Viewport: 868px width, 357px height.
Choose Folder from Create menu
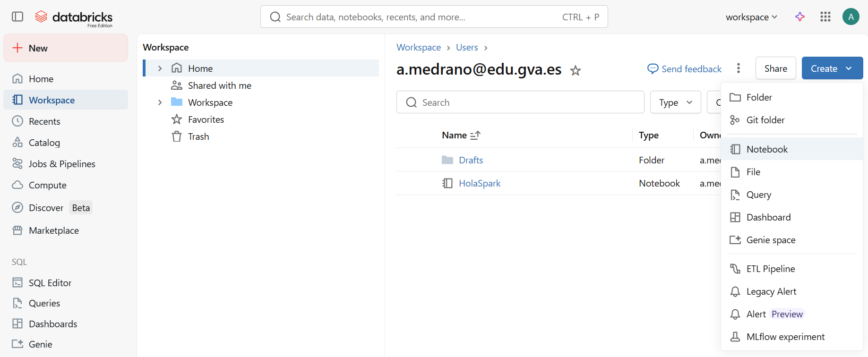792,97
